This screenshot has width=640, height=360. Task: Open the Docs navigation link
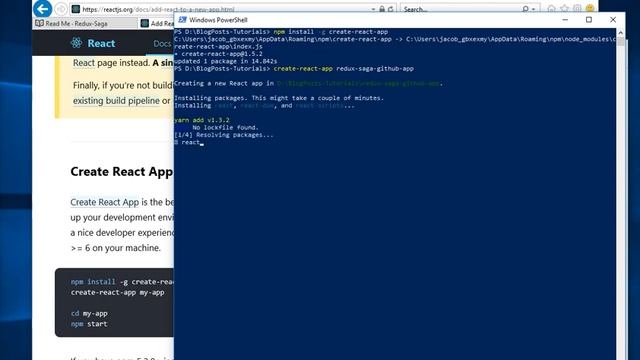pyautogui.click(x=162, y=44)
